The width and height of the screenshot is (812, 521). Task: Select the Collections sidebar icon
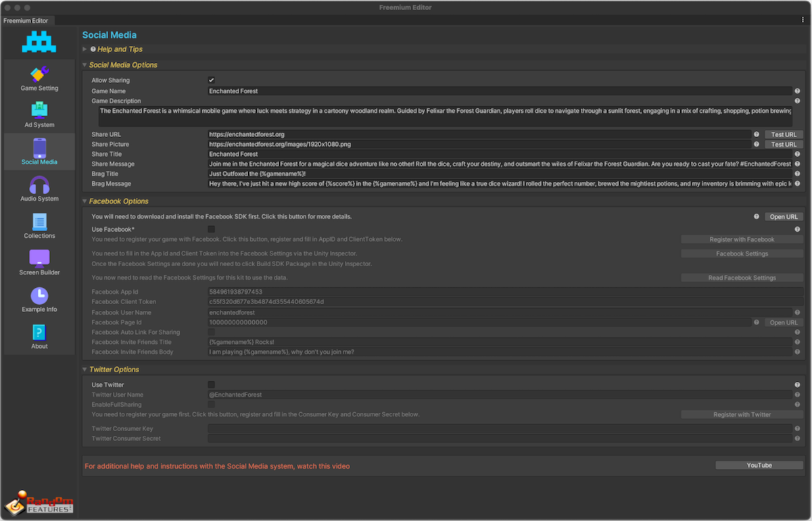(x=39, y=222)
